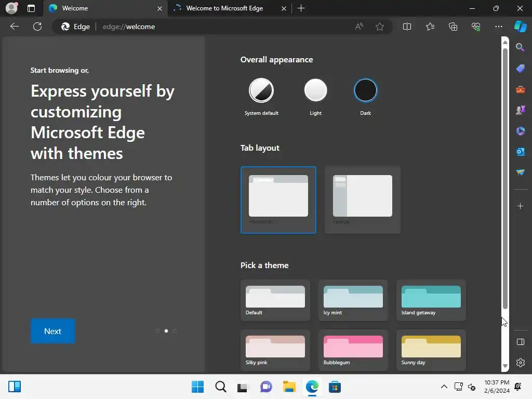Image resolution: width=532 pixels, height=399 pixels.
Task: Choose Horizontal tab layout
Action: [x=278, y=200]
